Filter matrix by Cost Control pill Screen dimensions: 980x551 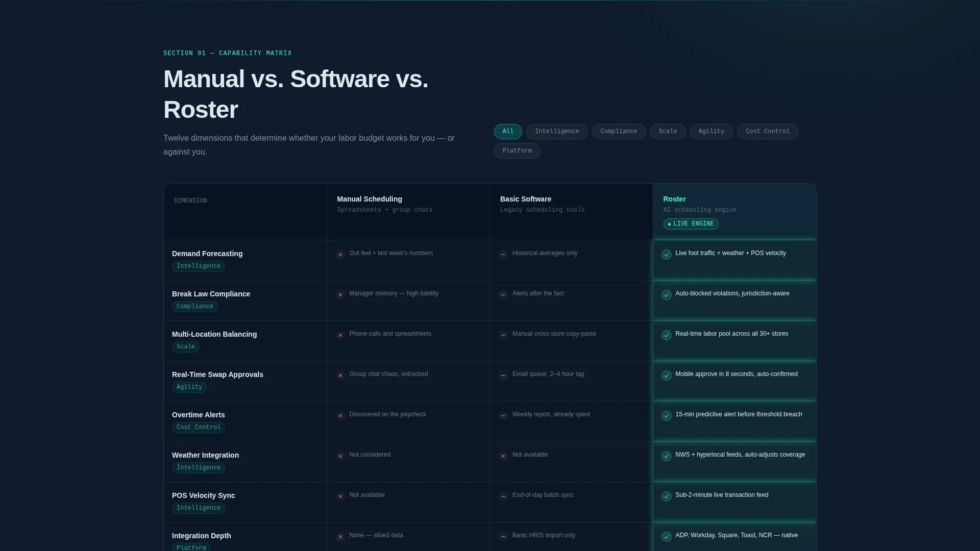pos(768,132)
